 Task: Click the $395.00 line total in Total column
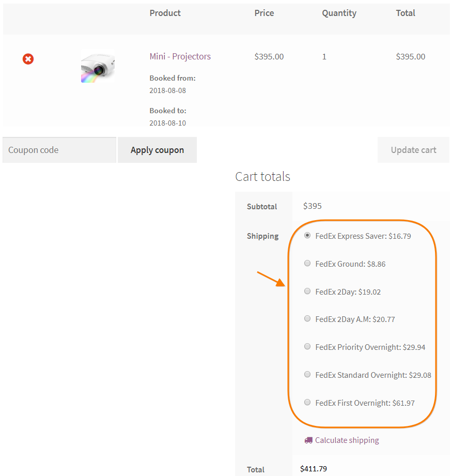pos(411,57)
